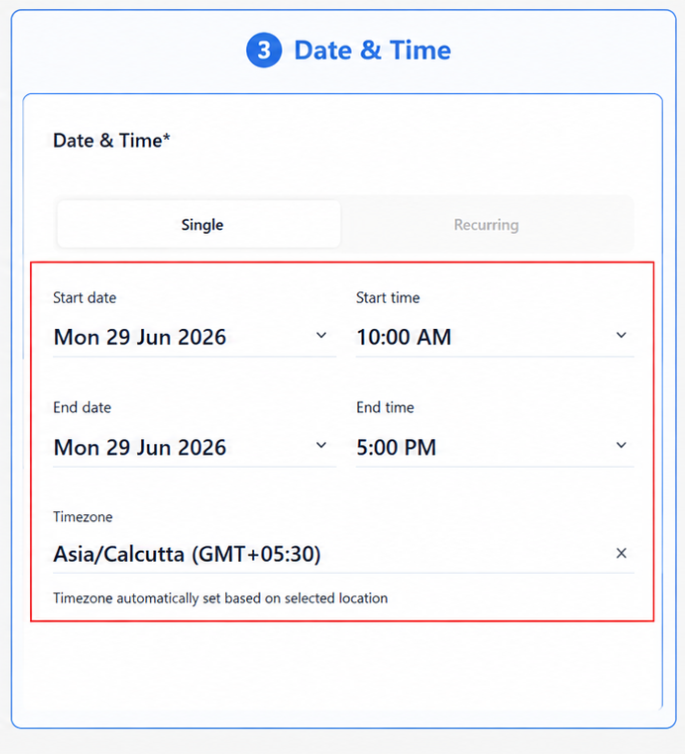Image resolution: width=685 pixels, height=754 pixels.
Task: Click the Date & Time heading title
Action: [373, 50]
